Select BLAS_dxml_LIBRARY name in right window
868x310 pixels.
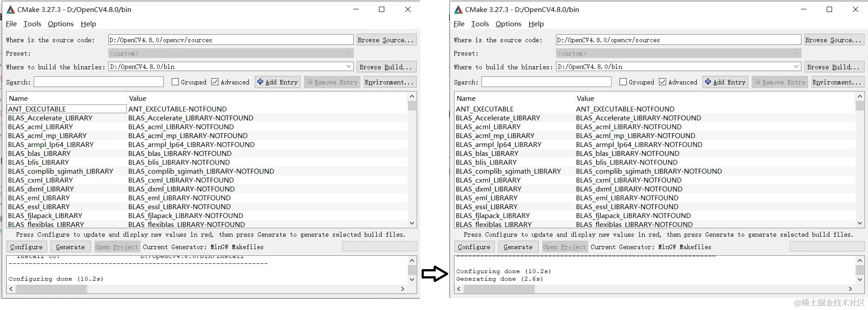[x=489, y=189]
